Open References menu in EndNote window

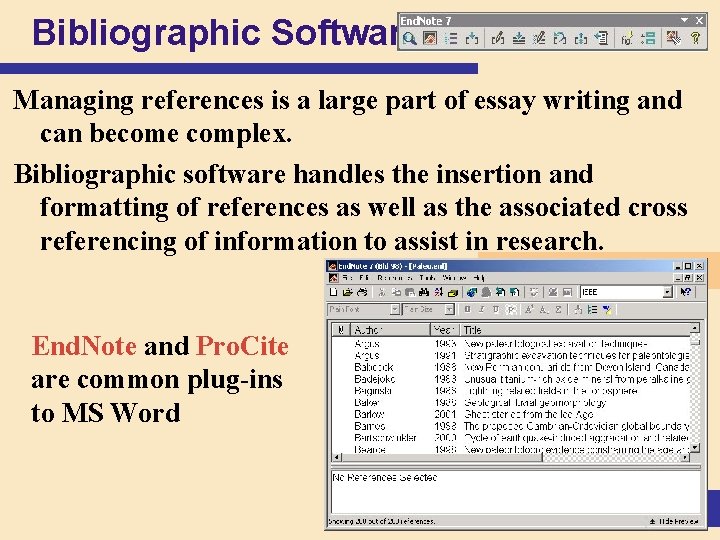(x=394, y=278)
